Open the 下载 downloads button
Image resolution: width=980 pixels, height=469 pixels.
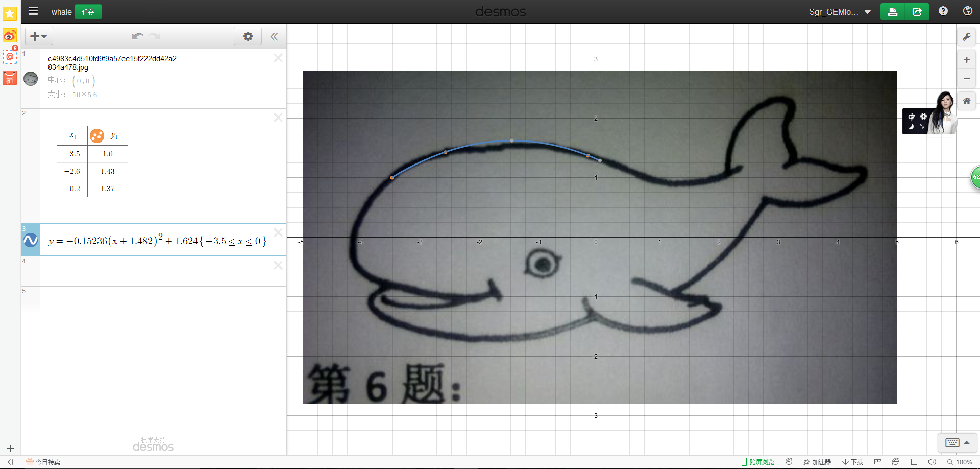852,462
